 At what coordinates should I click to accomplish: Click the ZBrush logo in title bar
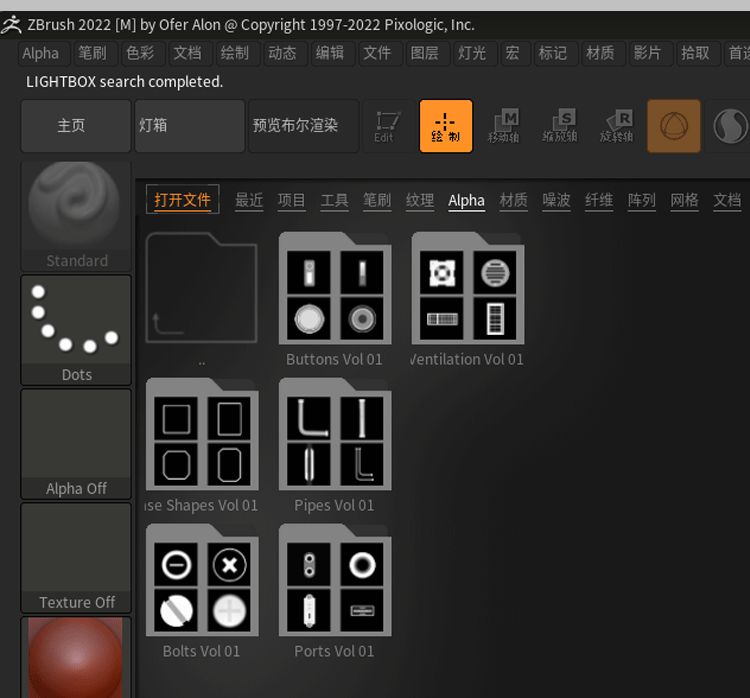click(x=11, y=25)
